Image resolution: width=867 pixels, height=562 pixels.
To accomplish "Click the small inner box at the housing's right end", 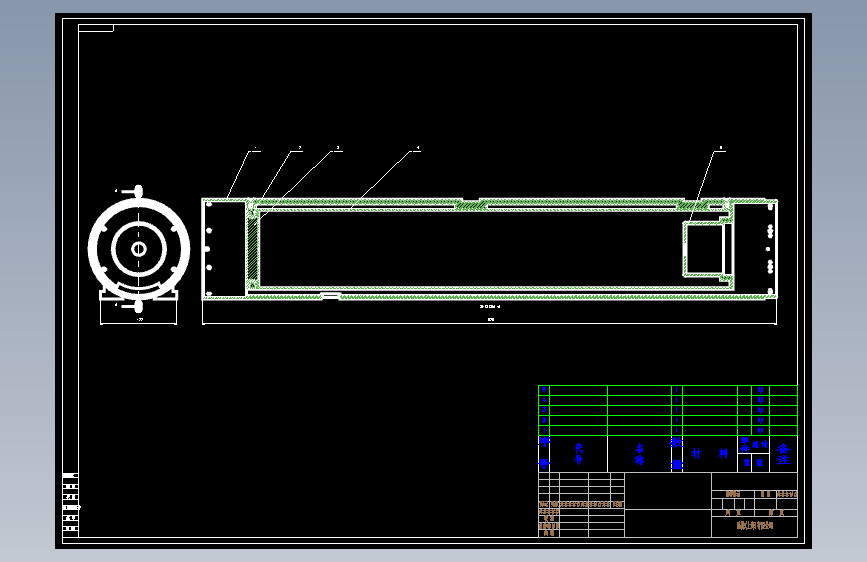I will [x=703, y=248].
